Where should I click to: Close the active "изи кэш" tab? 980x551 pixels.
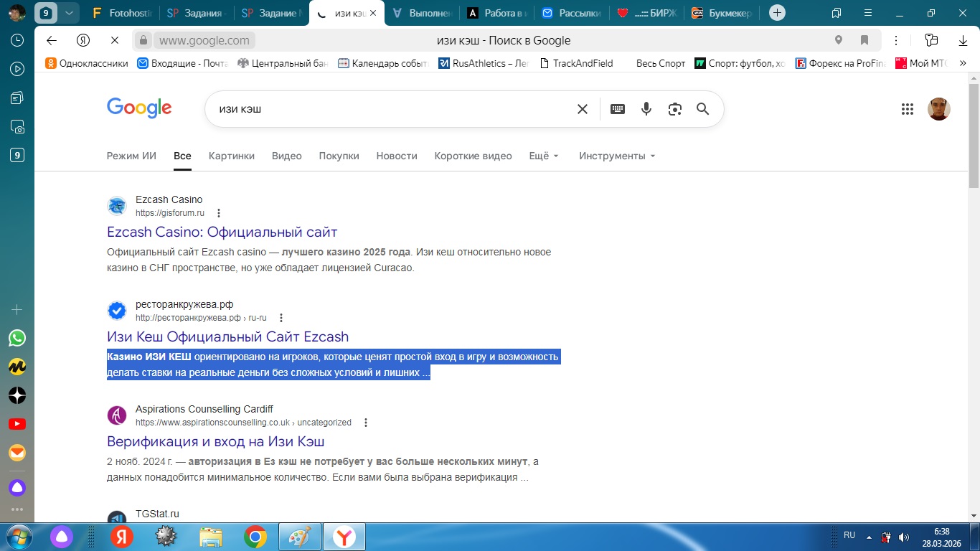coord(372,13)
